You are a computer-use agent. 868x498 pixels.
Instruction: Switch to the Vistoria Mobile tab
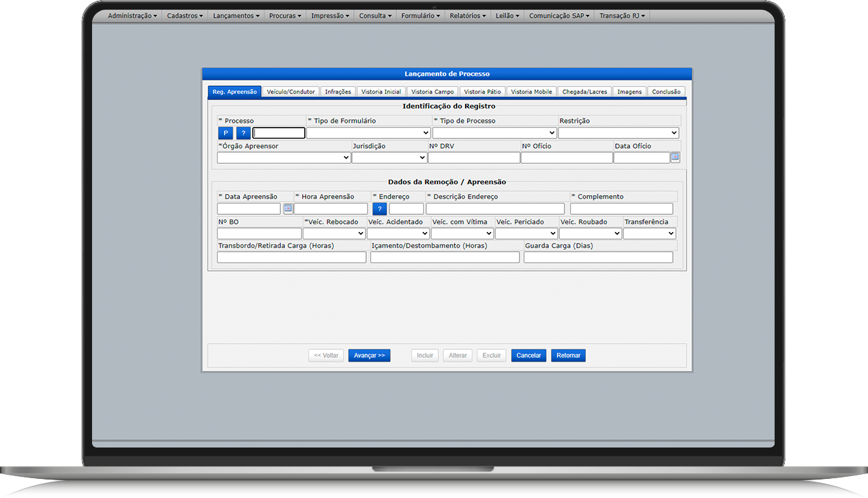[x=532, y=91]
